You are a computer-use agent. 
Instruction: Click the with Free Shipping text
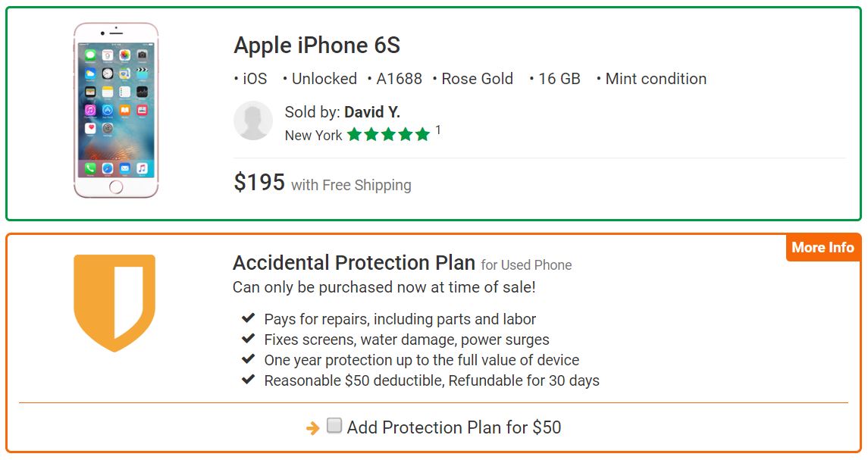[x=352, y=185]
